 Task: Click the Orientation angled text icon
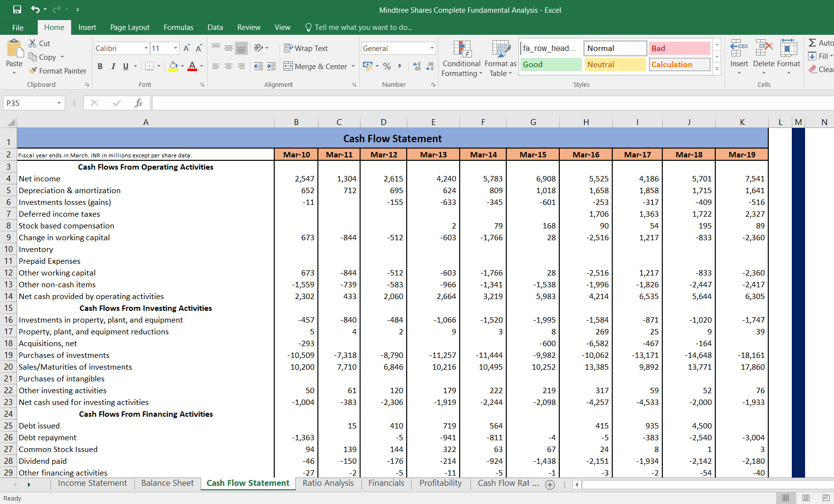(x=259, y=48)
